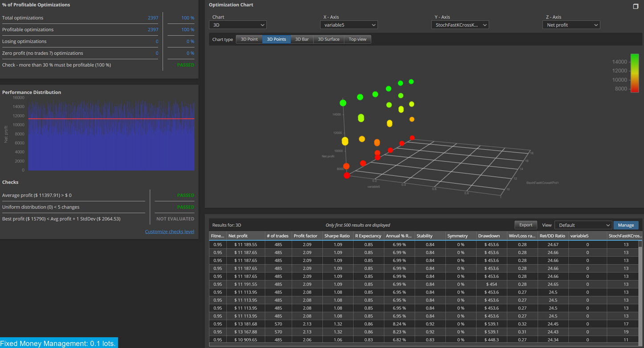Sort by Stability column header
Viewport: 644px width, 348px height.
tap(430, 236)
